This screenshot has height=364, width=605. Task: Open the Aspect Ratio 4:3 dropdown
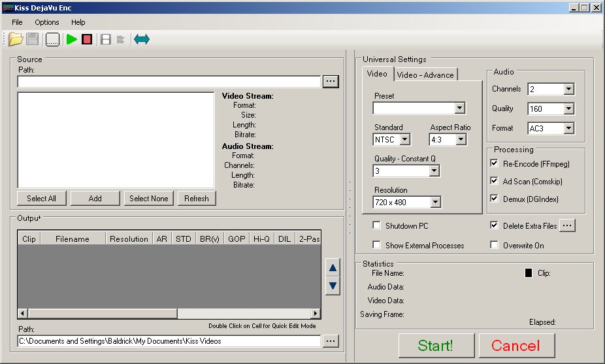[x=461, y=139]
